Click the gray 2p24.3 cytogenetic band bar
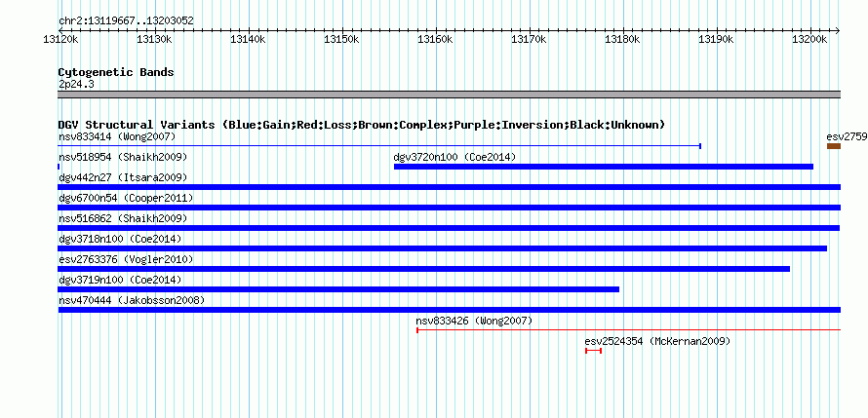868x418 pixels. (x=450, y=95)
